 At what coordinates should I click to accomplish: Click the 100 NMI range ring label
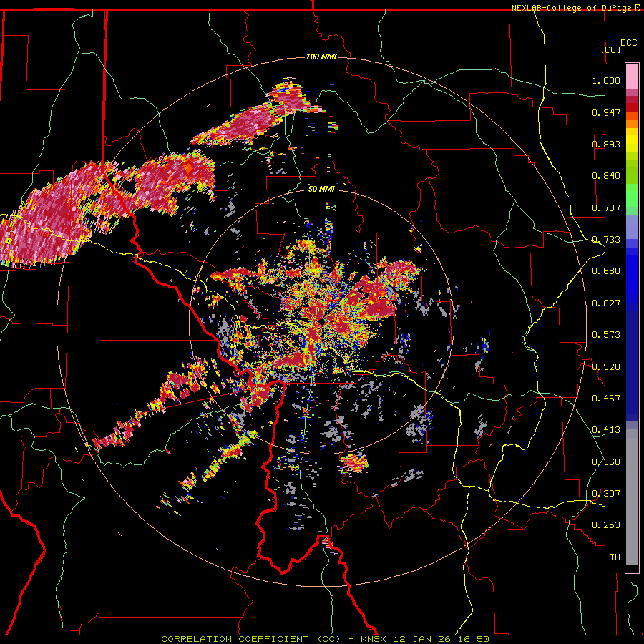click(x=321, y=57)
